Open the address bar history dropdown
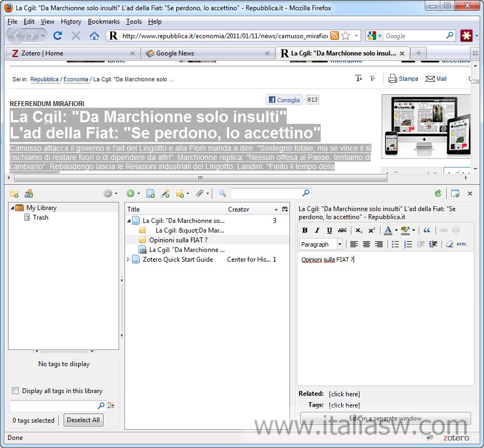 point(356,36)
